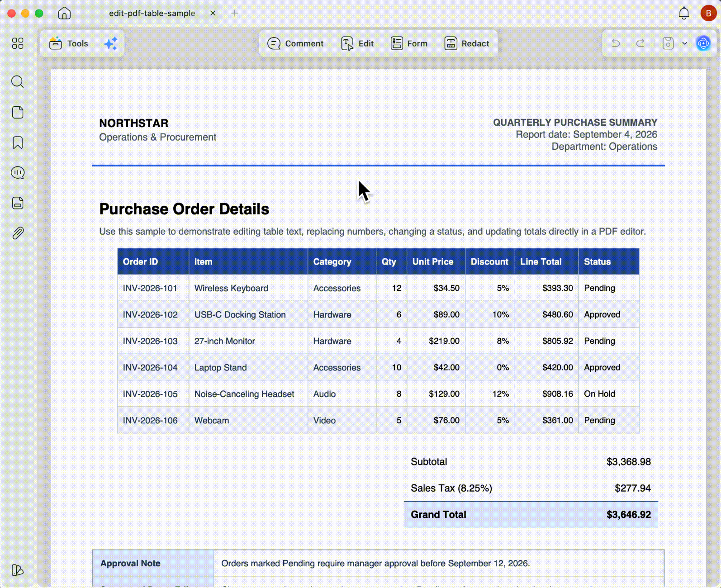Open the bookmarks panel icon

pyautogui.click(x=18, y=142)
